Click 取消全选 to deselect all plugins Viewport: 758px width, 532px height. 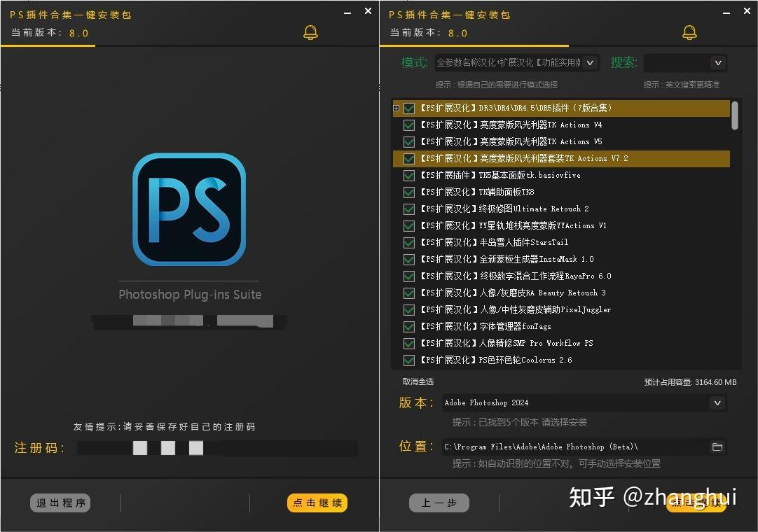point(418,381)
